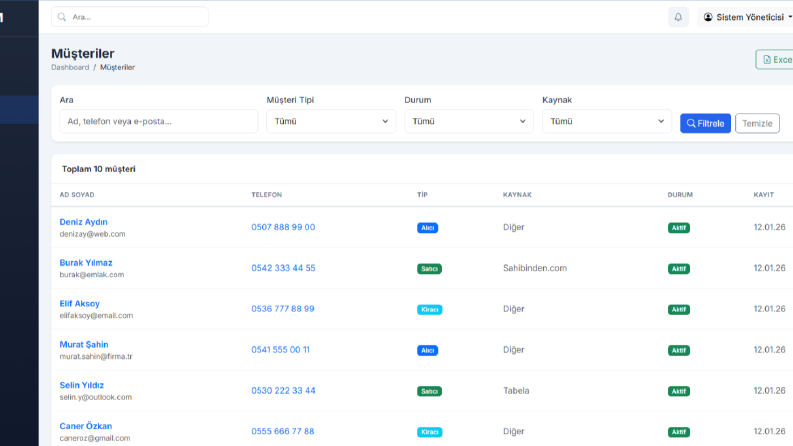
Task: Click the user avatar icon beside Sistem Yöneticisi
Action: 708,17
